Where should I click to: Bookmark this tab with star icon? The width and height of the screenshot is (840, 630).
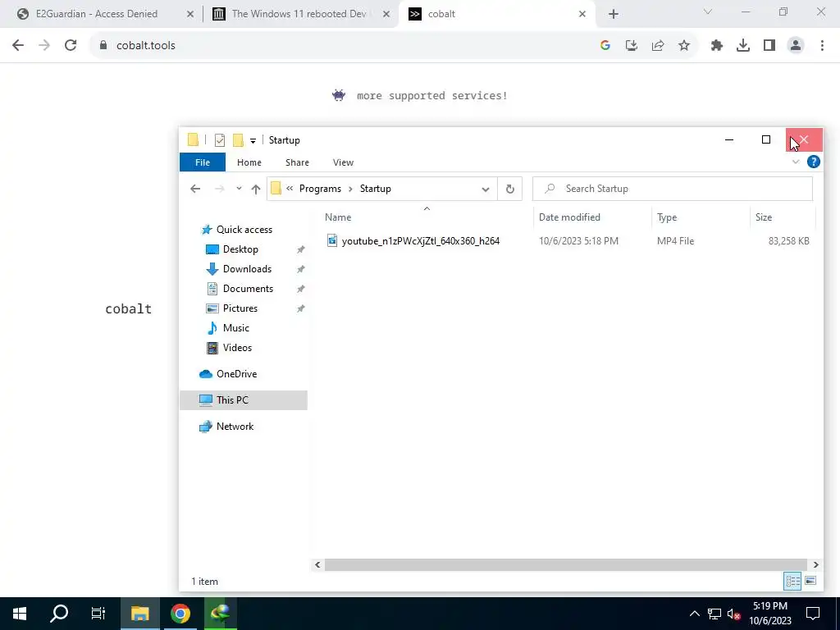684,46
